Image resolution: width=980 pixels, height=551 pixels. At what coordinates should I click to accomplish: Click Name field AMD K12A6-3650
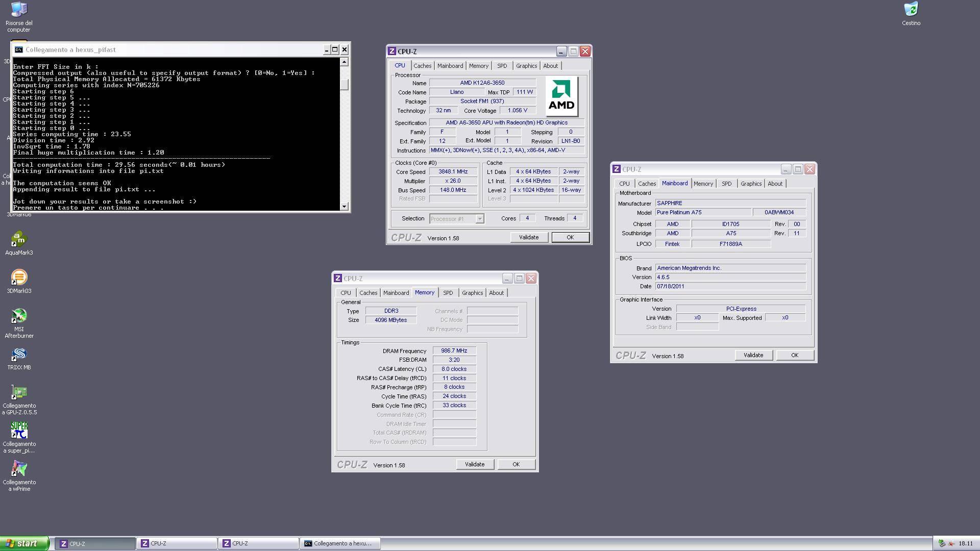tap(482, 83)
